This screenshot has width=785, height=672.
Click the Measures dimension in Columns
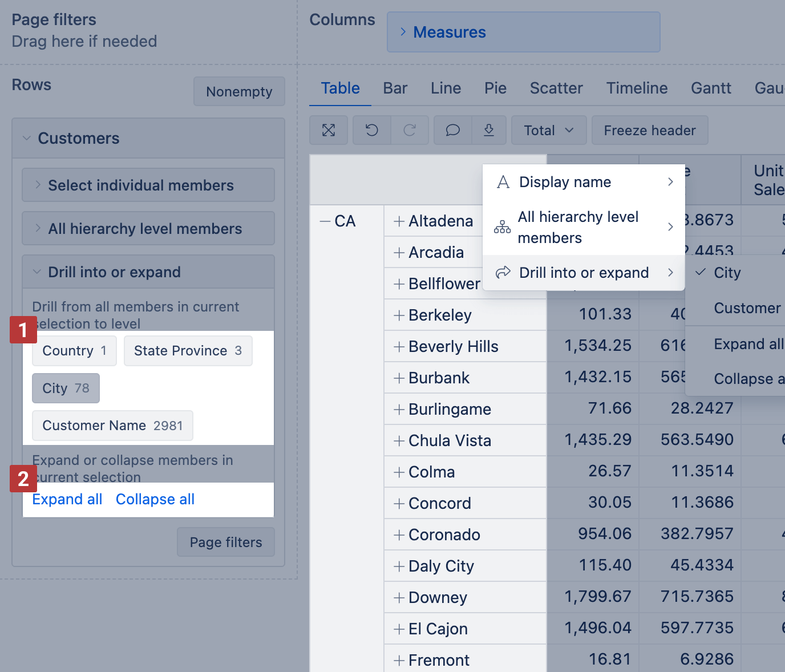click(x=450, y=33)
